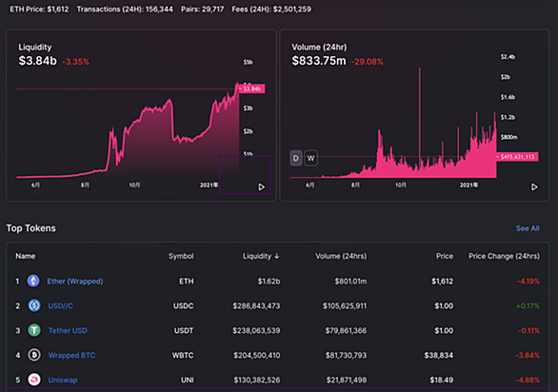Select the UNI symbol cell
The width and height of the screenshot is (558, 392).
point(188,380)
